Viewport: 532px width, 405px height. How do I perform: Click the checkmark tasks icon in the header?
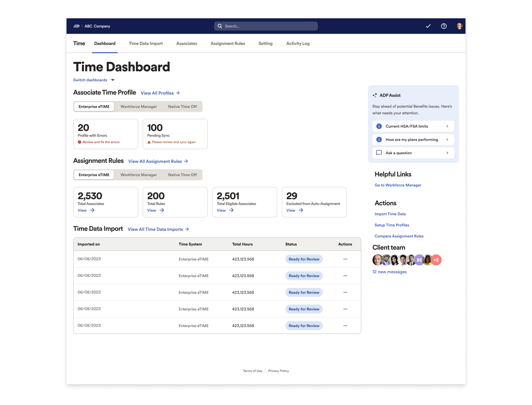[428, 26]
